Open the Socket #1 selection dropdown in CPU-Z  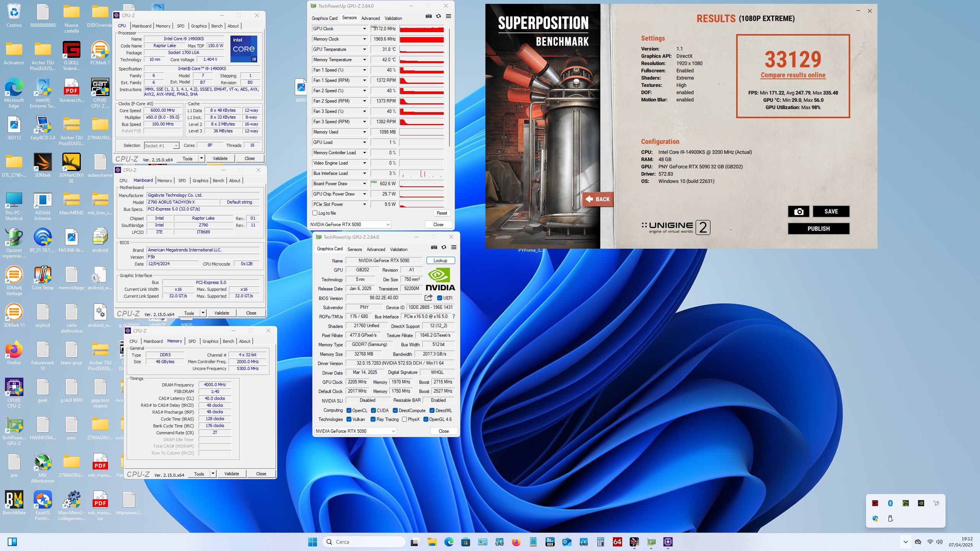tap(162, 146)
